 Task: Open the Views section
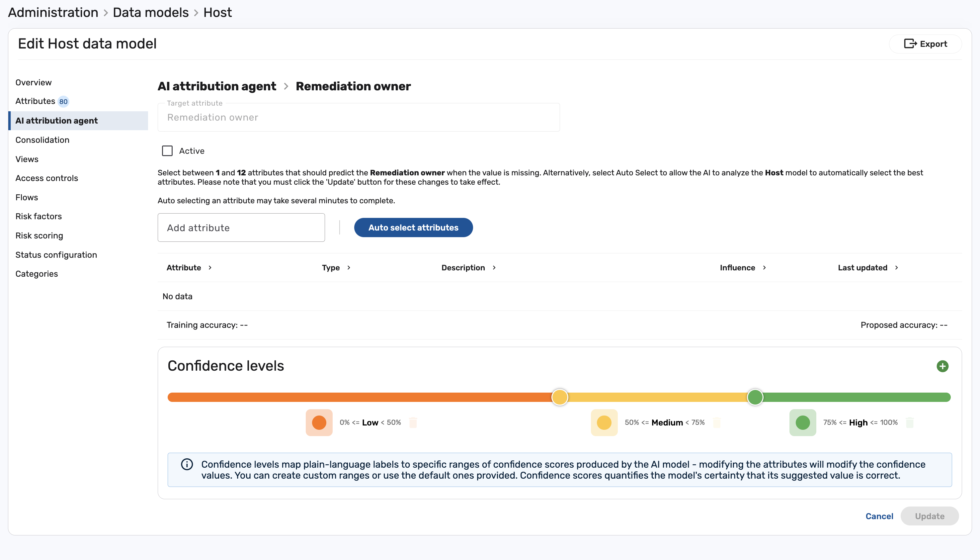pyautogui.click(x=27, y=159)
